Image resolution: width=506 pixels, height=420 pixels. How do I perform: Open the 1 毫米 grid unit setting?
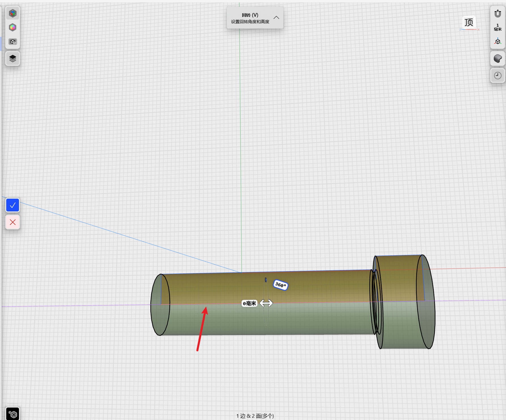coord(498,27)
